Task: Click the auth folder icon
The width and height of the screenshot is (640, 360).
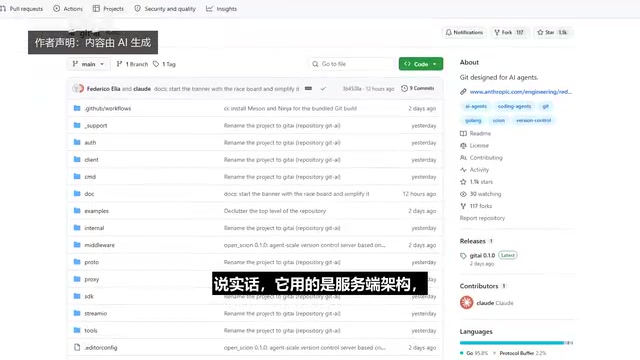Action: [x=77, y=142]
